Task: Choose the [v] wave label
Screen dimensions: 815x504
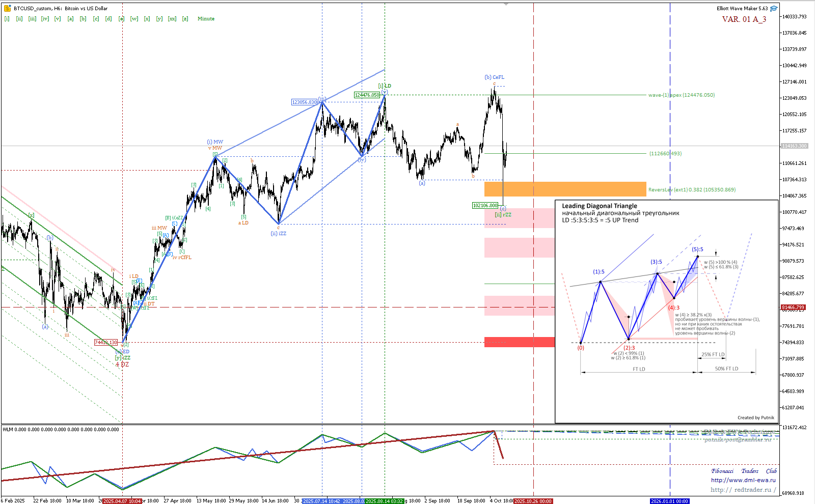Action: coord(58,19)
